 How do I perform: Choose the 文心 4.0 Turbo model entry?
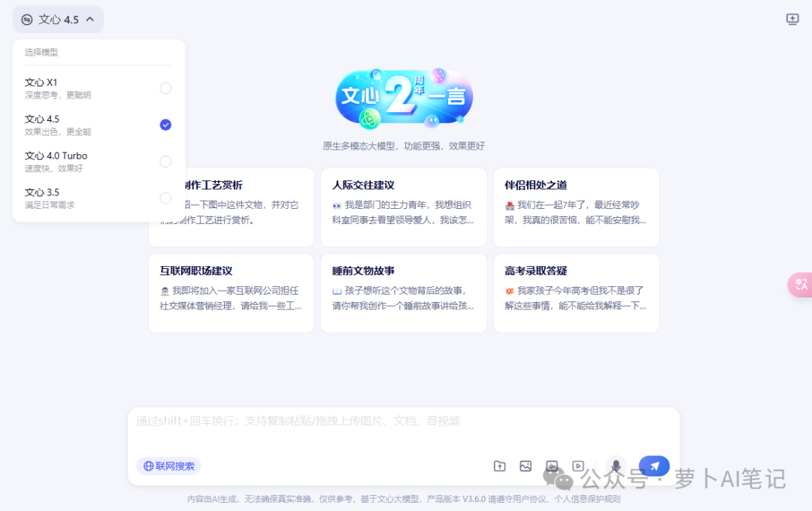coord(98,162)
